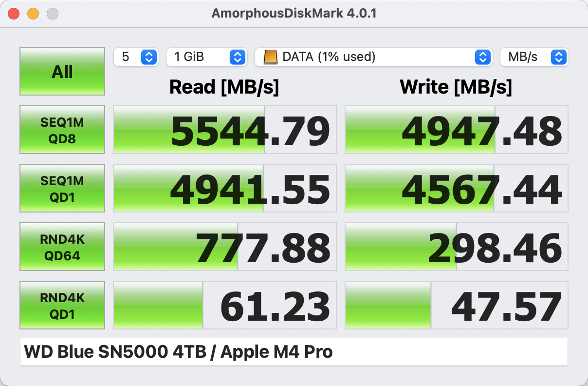
Task: Run the RND4K QD64 benchmark
Action: coord(62,247)
